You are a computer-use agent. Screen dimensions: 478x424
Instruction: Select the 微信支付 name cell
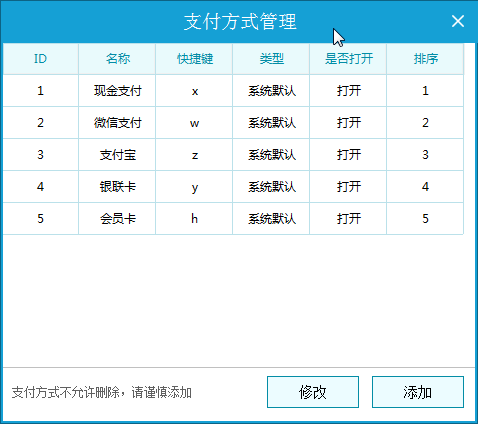[117, 123]
